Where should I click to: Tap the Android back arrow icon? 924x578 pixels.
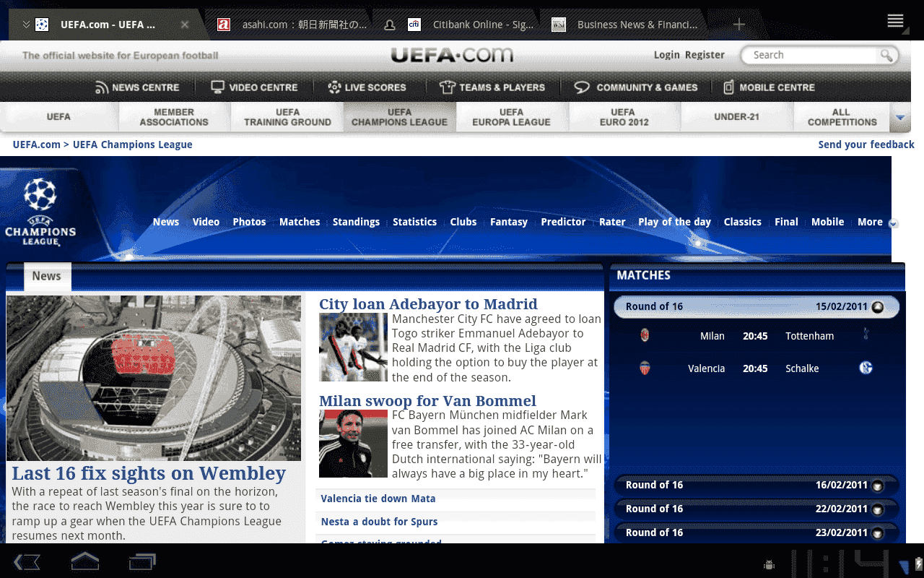[x=27, y=561]
